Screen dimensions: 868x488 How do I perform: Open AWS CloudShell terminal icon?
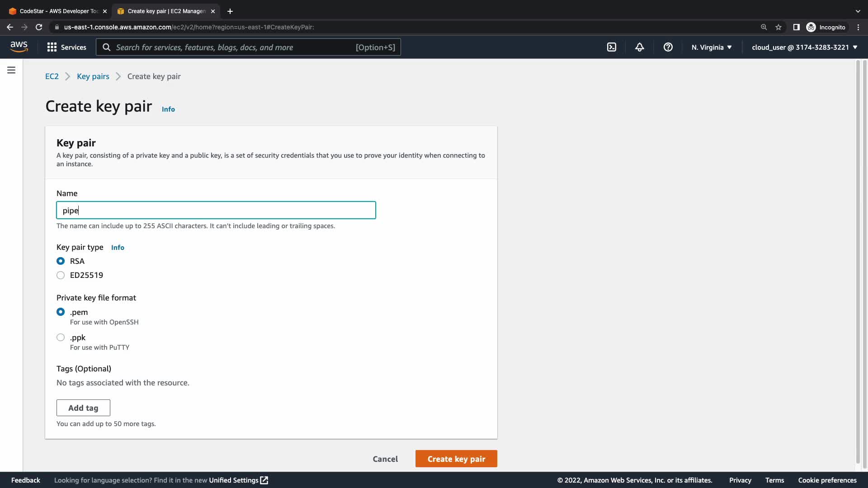coord(611,47)
